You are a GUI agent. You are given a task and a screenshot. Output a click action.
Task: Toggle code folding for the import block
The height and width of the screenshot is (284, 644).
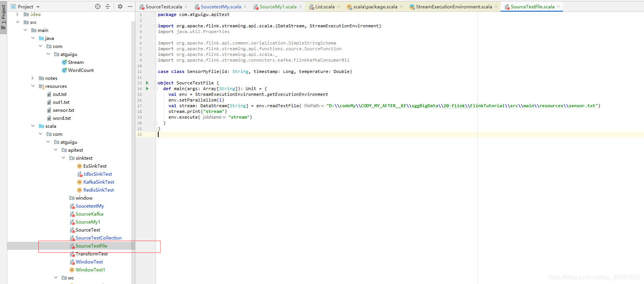tap(156, 26)
